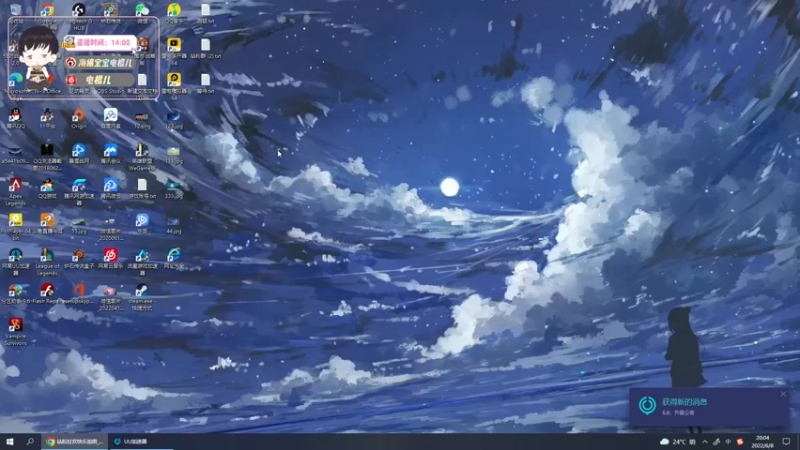The height and width of the screenshot is (450, 800).
Task: Open the 44.jpg image file
Action: click(173, 221)
